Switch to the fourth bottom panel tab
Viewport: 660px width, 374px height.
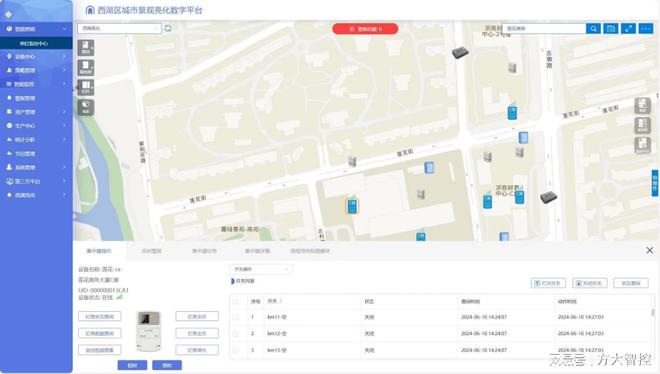click(x=257, y=251)
